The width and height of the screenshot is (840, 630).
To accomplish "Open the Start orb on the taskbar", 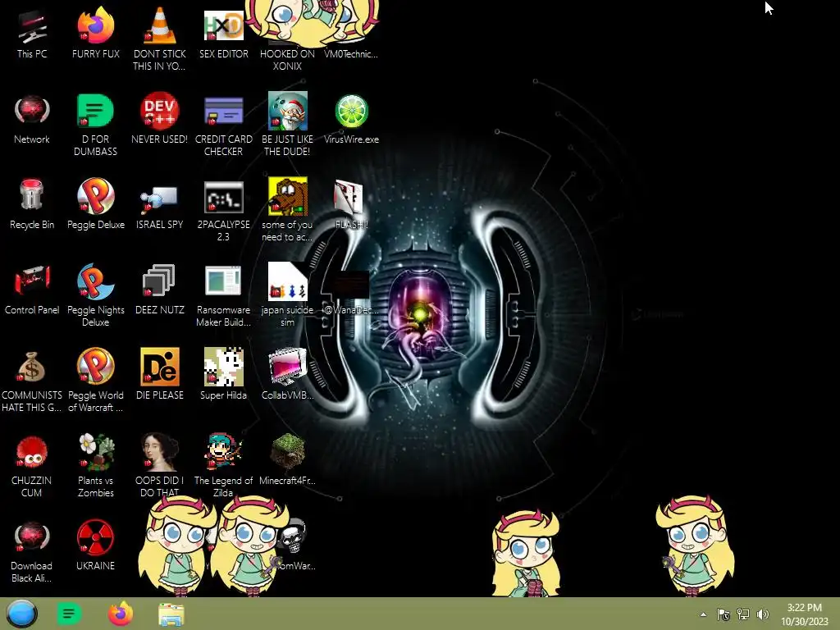I will [x=22, y=614].
